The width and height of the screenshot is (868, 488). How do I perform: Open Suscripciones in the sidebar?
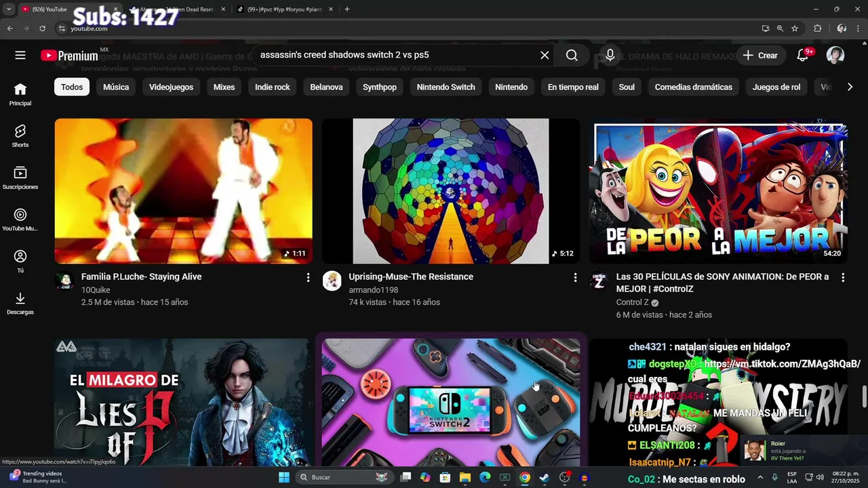click(20, 178)
